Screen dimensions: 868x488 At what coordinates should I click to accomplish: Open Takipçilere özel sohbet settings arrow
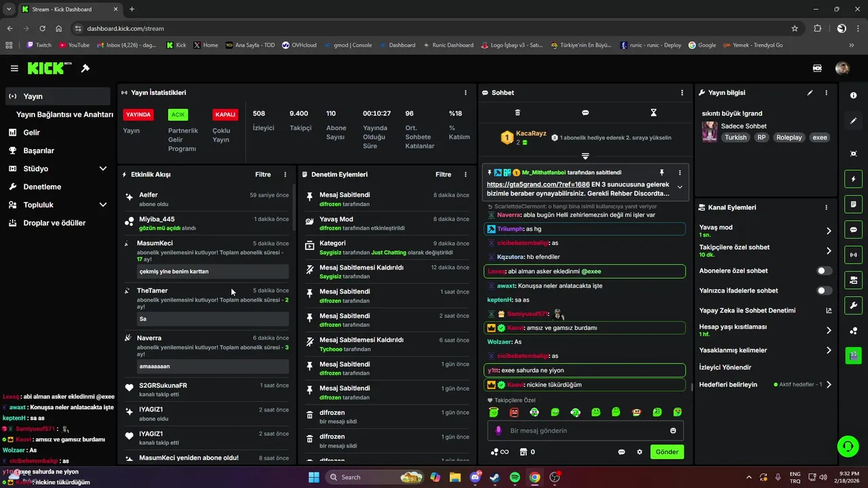tap(829, 251)
